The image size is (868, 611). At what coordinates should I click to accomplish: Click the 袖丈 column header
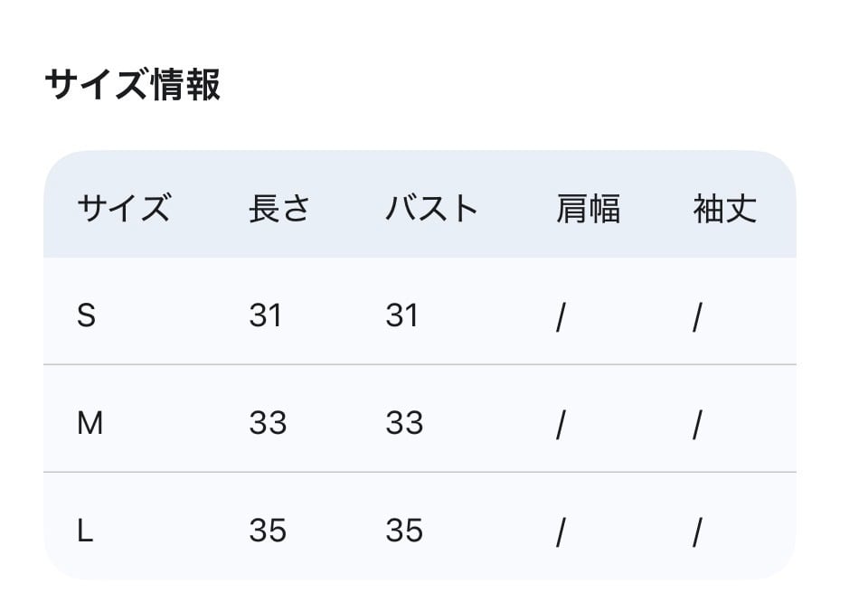[x=724, y=209]
